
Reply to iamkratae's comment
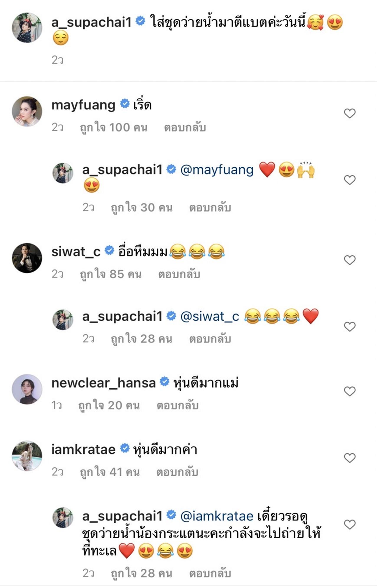coord(177,472)
